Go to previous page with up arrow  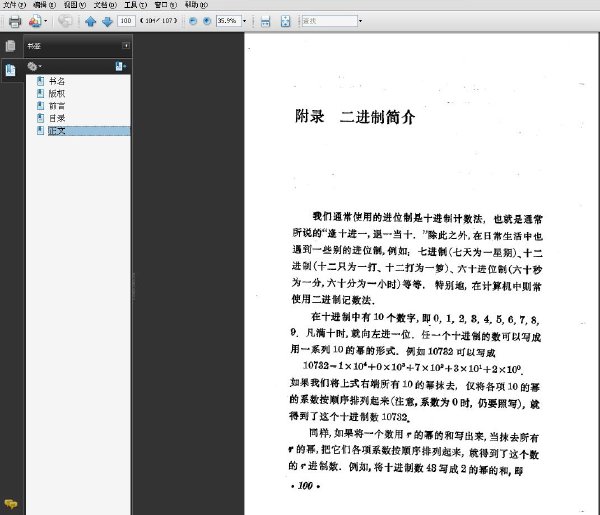pos(91,21)
